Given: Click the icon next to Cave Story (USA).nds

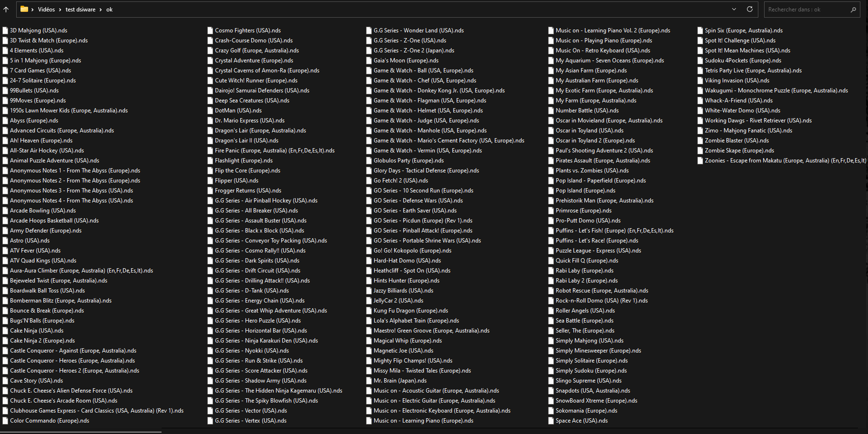Looking at the screenshot, I should 5,381.
